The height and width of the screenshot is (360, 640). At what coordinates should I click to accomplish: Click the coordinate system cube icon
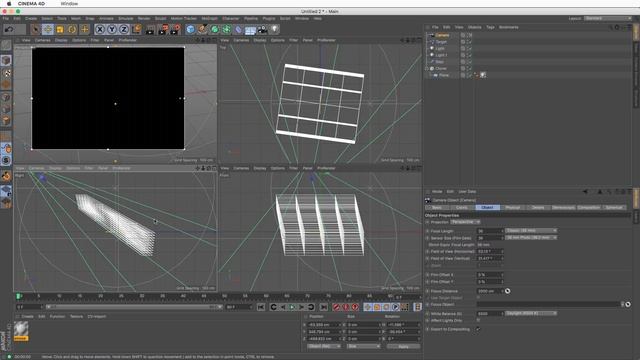[x=136, y=29]
